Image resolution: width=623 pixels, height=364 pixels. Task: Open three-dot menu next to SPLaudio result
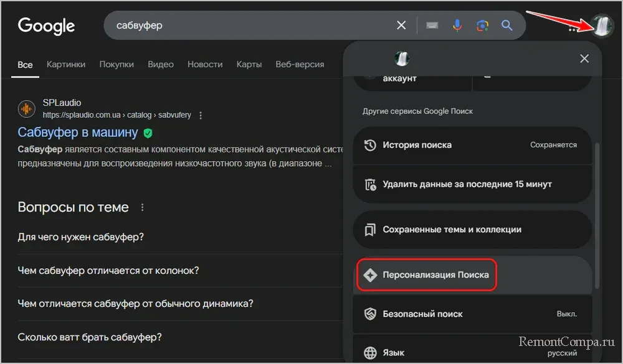200,115
